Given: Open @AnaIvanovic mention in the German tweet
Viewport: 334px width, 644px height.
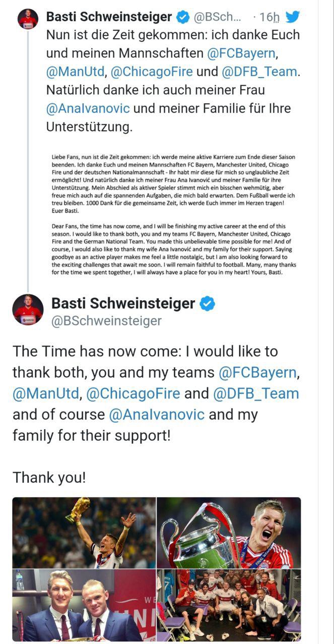Looking at the screenshot, I should click(88, 108).
